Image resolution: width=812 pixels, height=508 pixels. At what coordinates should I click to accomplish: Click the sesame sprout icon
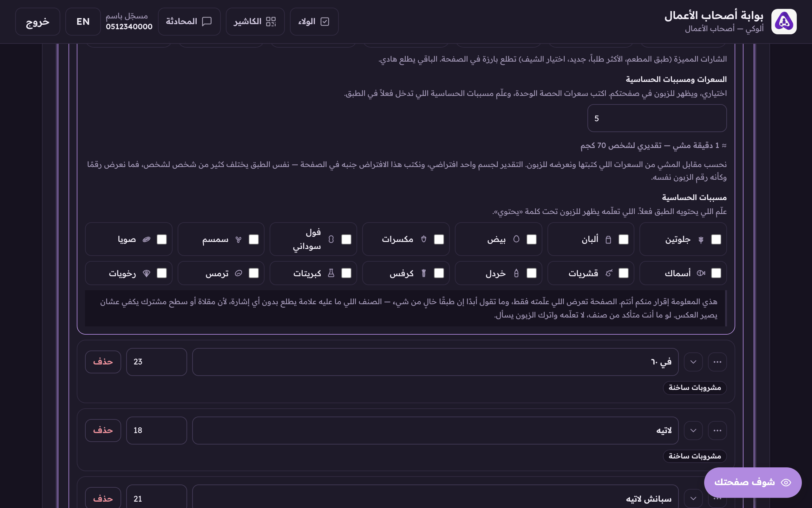[x=239, y=239]
